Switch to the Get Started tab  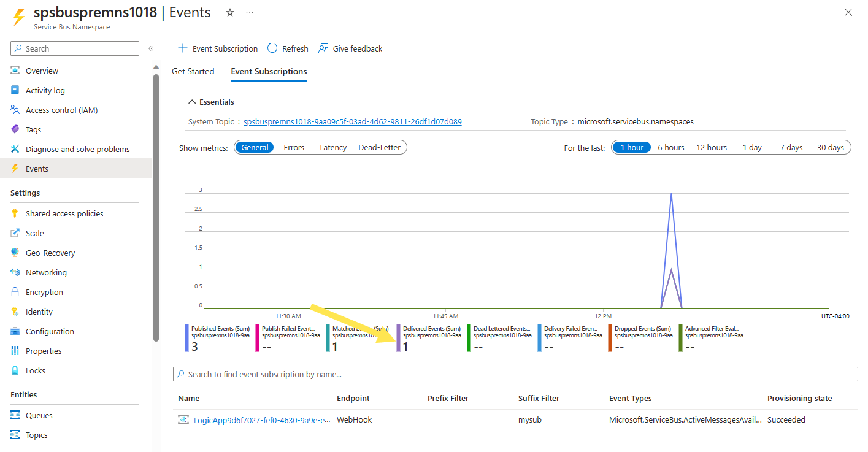[x=193, y=71]
